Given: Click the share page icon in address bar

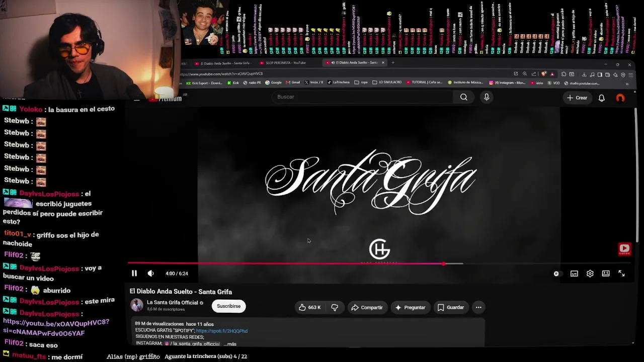Looking at the screenshot, I should 534,74.
